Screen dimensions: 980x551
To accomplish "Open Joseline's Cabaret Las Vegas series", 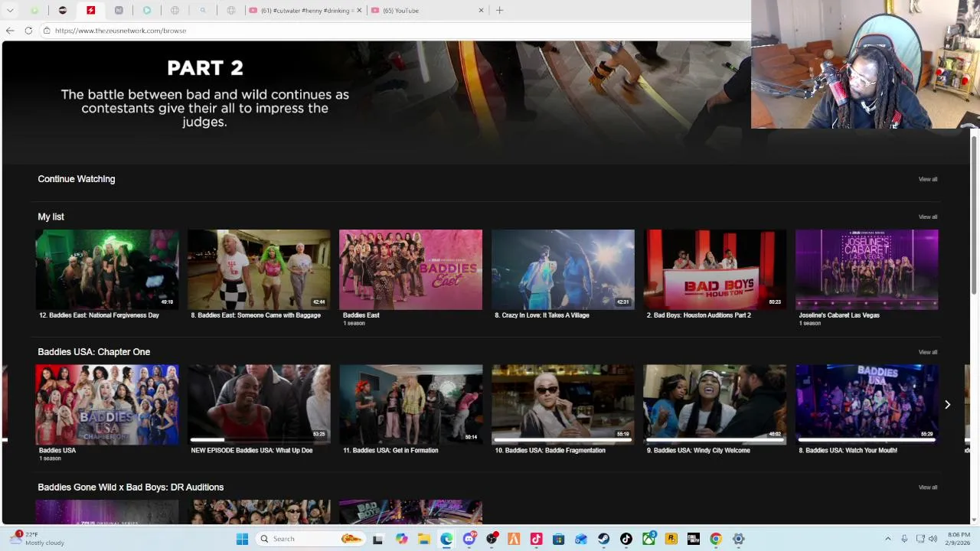I will (867, 269).
